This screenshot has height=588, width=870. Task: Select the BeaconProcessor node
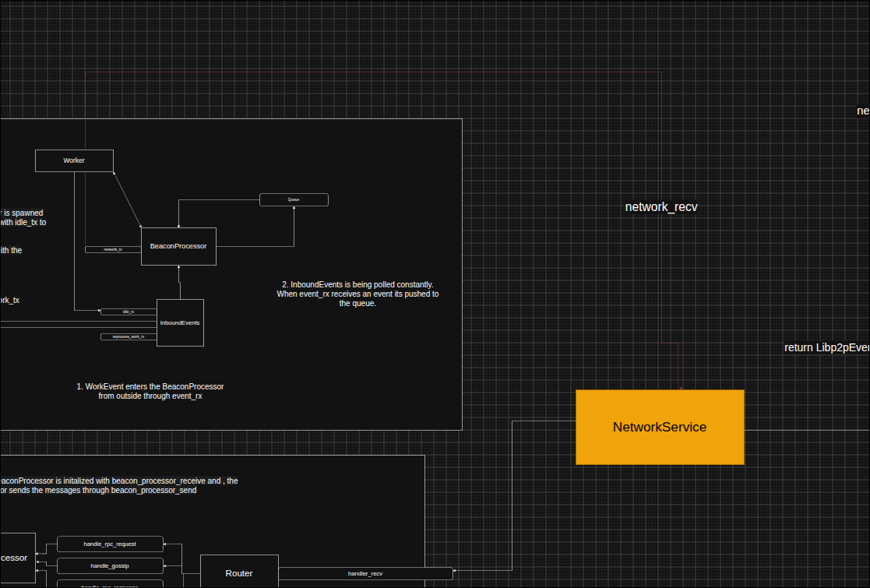tap(178, 246)
